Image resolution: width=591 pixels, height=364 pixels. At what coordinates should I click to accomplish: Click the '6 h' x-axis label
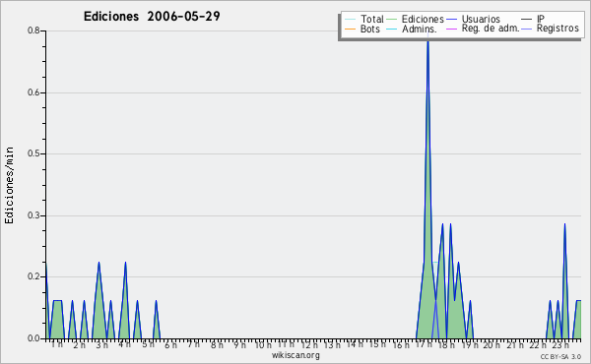click(170, 344)
